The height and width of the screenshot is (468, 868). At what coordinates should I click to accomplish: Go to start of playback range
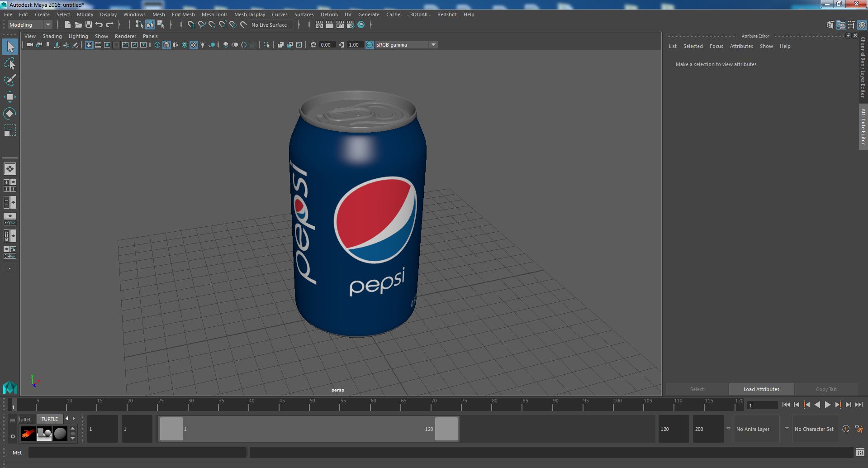click(x=786, y=405)
